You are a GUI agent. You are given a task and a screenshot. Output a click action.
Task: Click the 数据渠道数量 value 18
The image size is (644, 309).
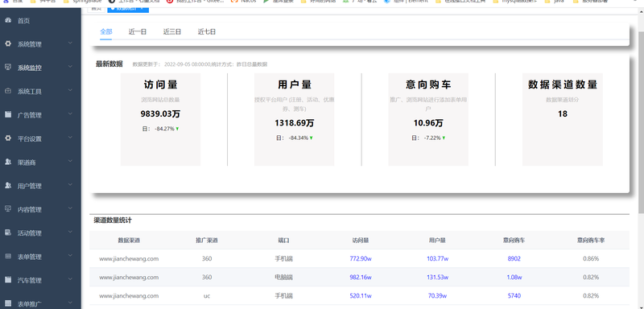point(562,113)
